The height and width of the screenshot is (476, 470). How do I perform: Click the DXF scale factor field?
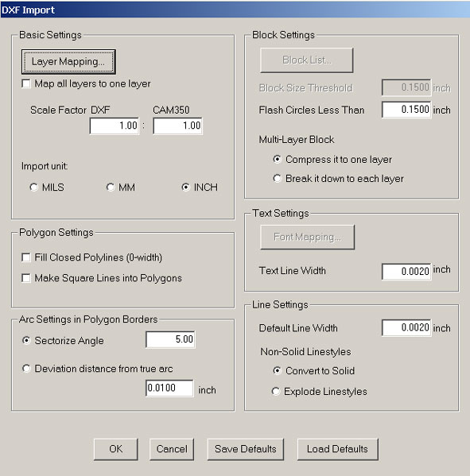pos(115,126)
